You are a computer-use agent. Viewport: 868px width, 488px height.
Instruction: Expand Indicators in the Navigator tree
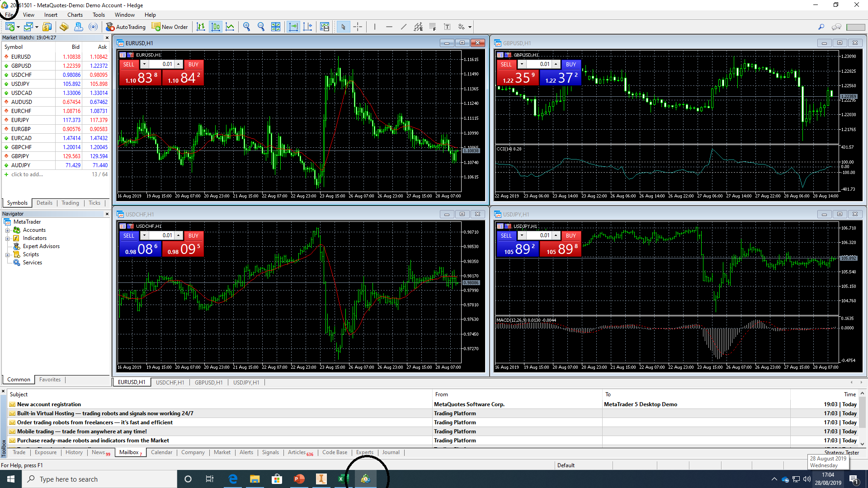coord(8,238)
